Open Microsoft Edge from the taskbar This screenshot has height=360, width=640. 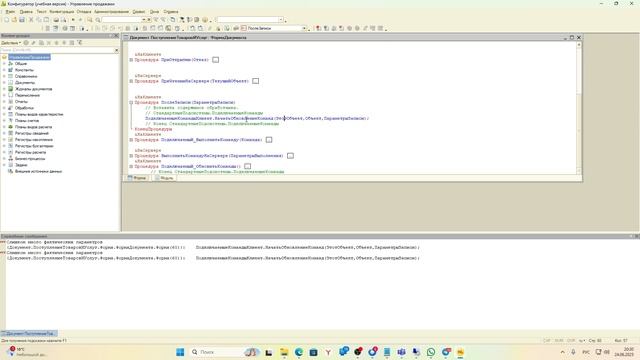point(299,352)
